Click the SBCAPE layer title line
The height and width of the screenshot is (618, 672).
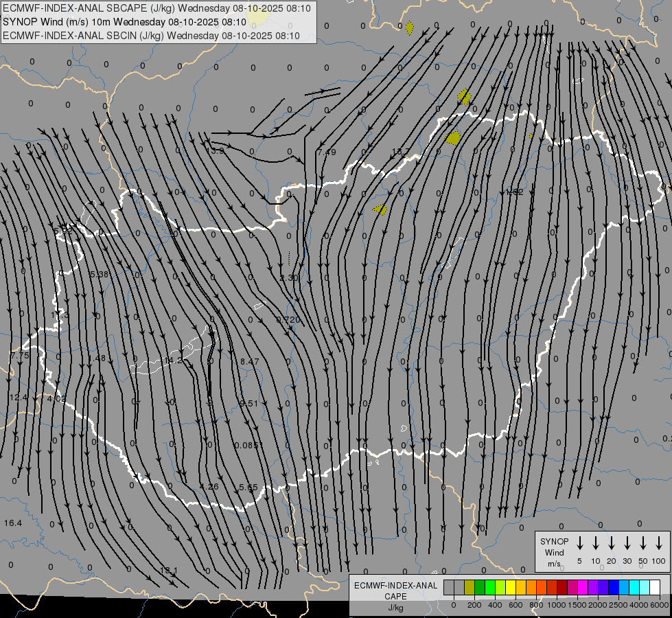click(157, 8)
